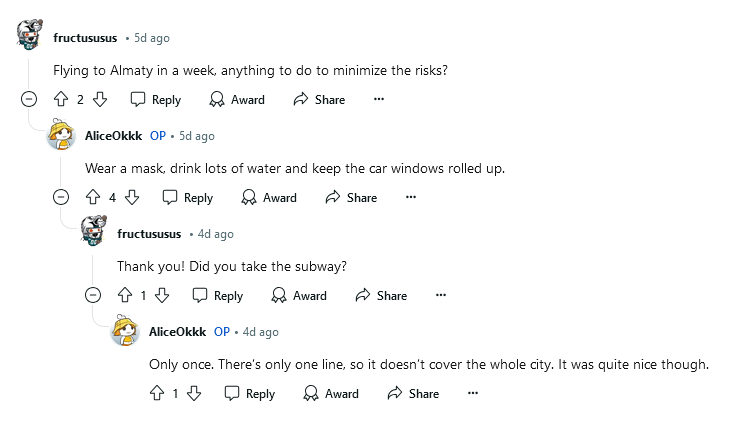This screenshot has width=732, height=421.
Task: Collapse the top-level fructususus comment thread
Action: [30, 99]
